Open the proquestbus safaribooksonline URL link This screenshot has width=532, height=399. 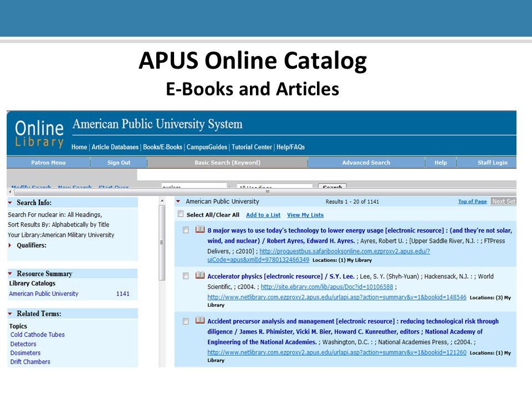tap(319, 255)
